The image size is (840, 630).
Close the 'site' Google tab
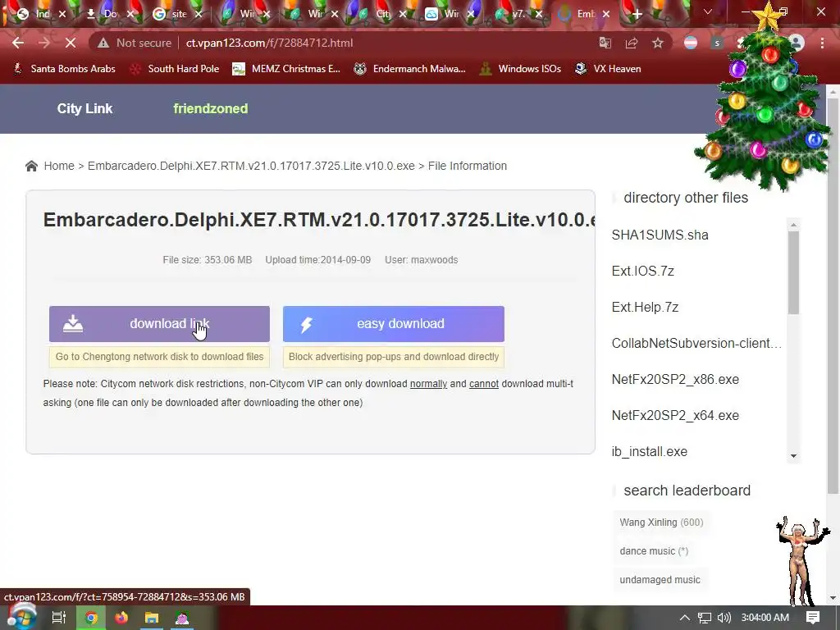199,15
